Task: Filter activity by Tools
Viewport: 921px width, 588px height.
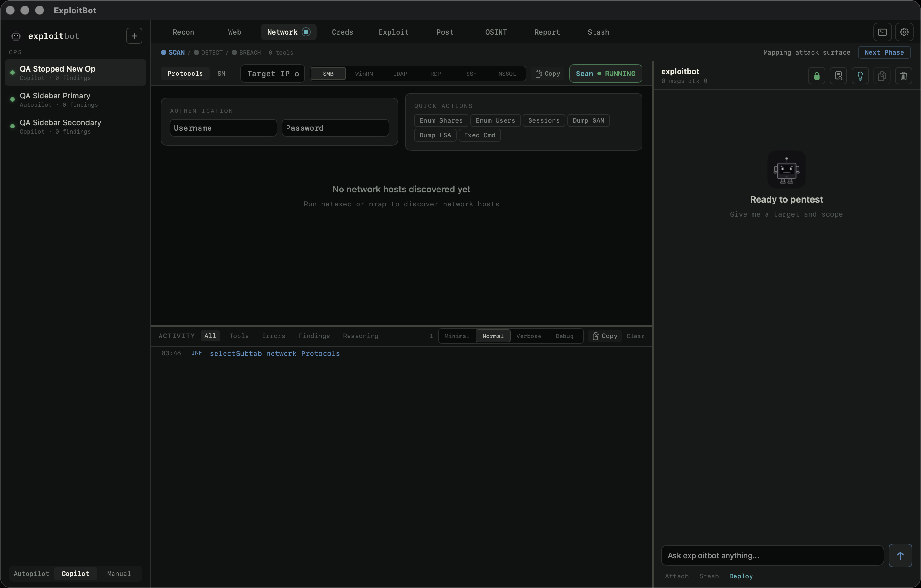Action: (x=239, y=336)
